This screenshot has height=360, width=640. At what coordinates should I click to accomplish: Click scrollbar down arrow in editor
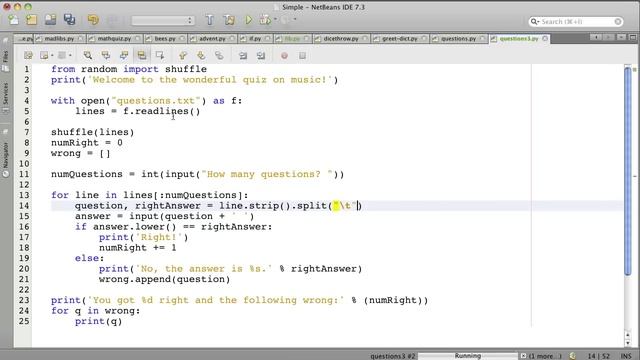[x=628, y=343]
